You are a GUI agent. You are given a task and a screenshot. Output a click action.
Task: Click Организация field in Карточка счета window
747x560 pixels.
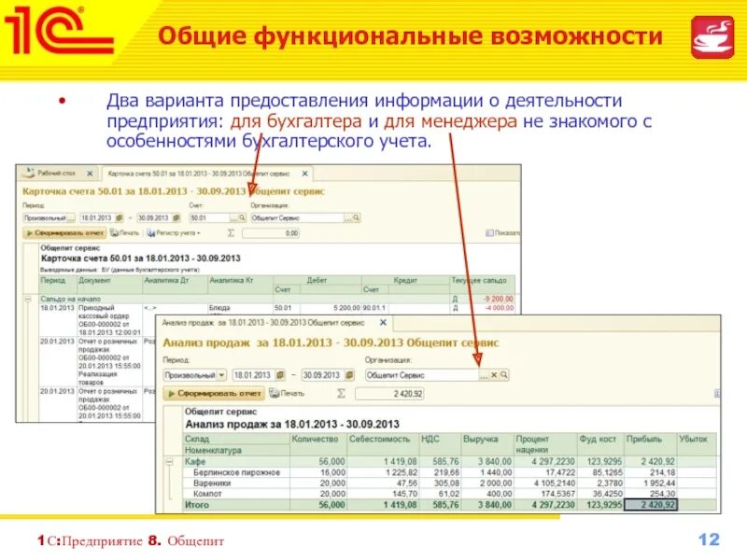(297, 217)
